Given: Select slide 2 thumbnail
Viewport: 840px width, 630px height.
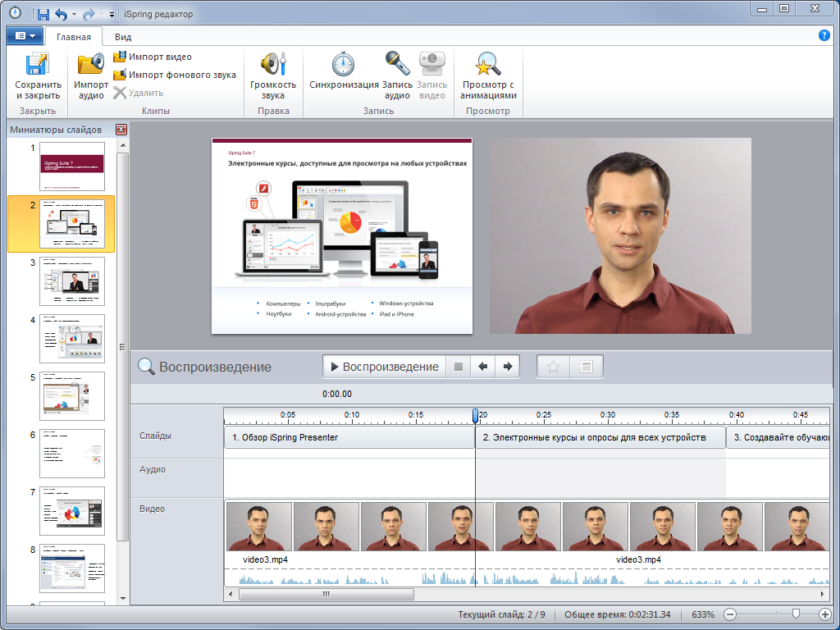Looking at the screenshot, I should click(72, 224).
